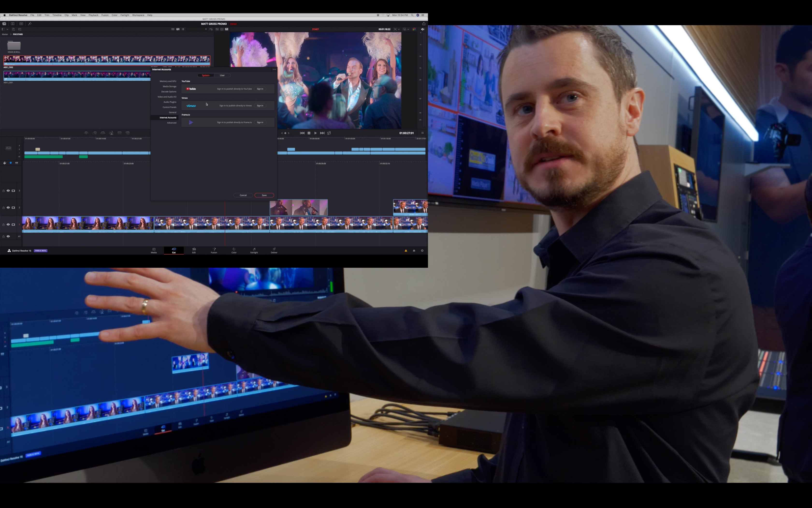
Task: Open the Playback menu
Action: coord(93,15)
